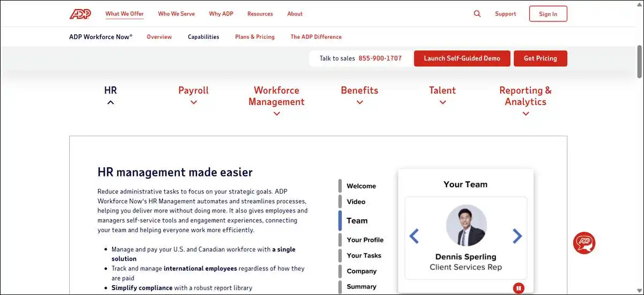Select the Team step in demo
Screen dimensions: 644x295
[357, 220]
